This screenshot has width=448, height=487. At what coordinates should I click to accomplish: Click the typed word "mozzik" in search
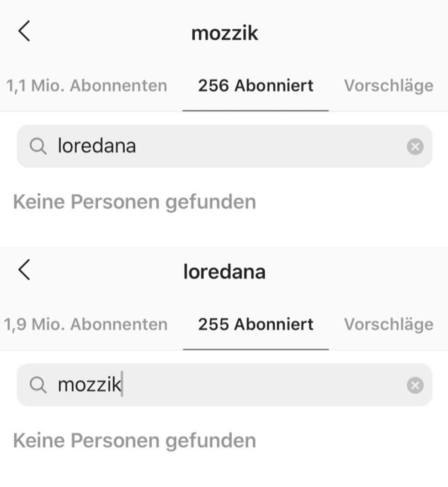(x=89, y=385)
